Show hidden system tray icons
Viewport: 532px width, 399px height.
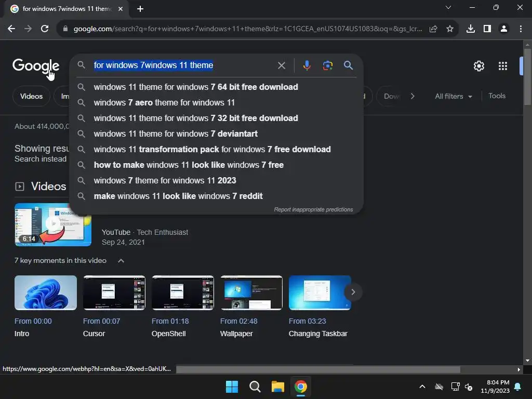[422, 387]
